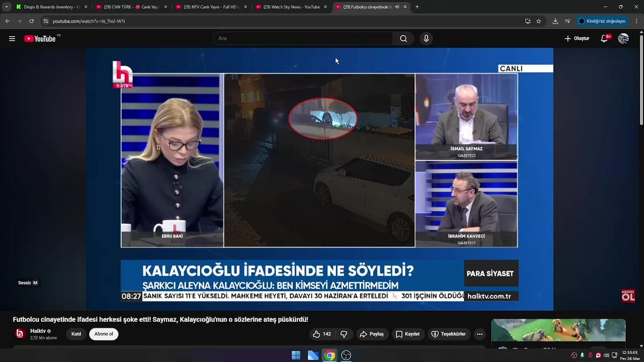Start voice search with the microphone
Screen dimensions: 644x362
pyautogui.click(x=426, y=39)
